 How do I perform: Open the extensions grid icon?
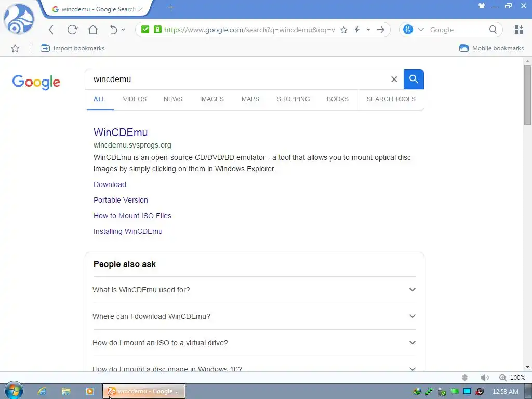(519, 30)
